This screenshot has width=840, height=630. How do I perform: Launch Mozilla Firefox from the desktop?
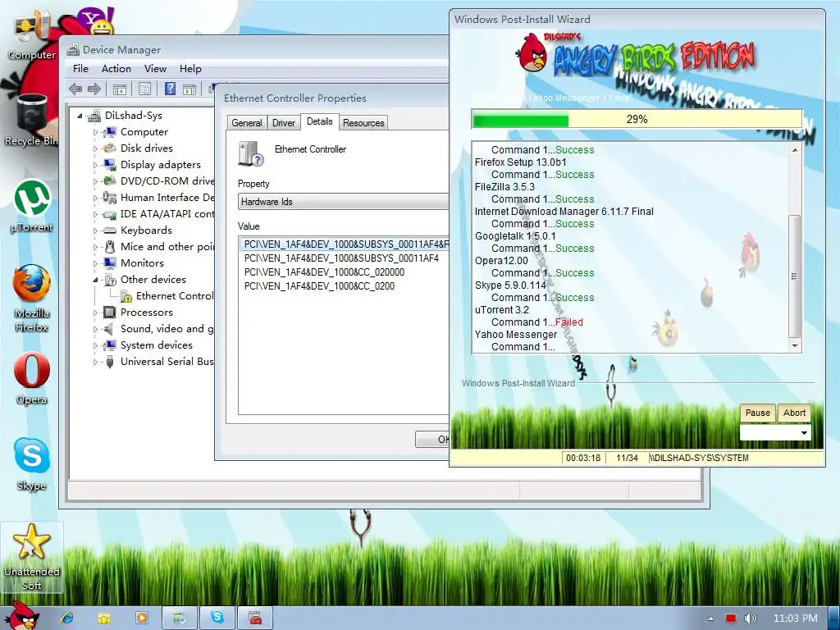[32, 298]
